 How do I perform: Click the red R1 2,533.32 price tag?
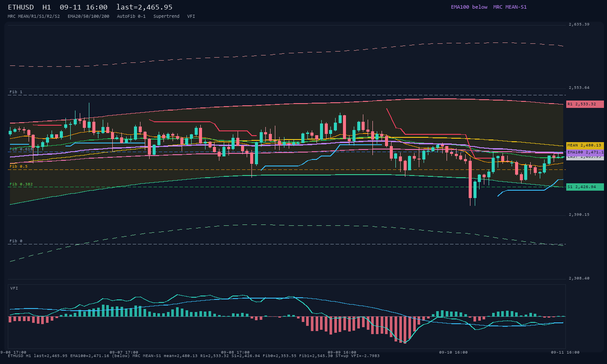pyautogui.click(x=585, y=104)
